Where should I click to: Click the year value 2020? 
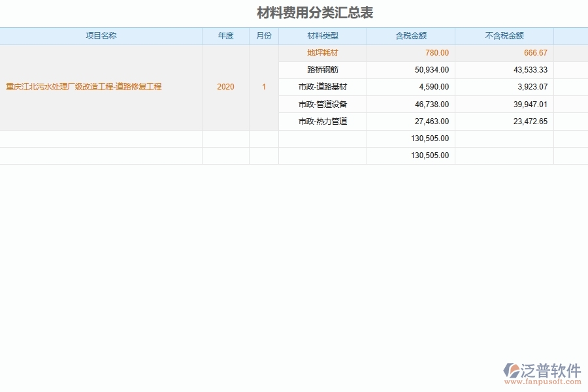point(225,86)
